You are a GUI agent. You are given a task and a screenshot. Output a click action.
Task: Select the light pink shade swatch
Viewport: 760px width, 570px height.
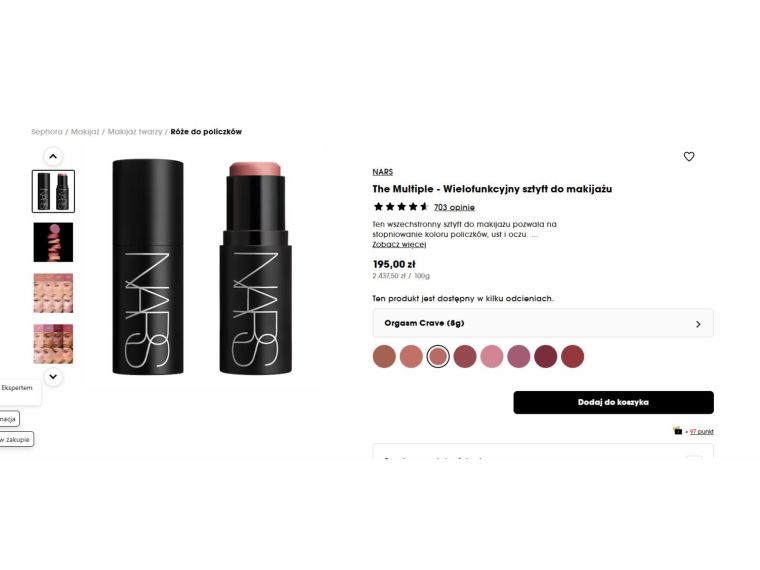[491, 356]
